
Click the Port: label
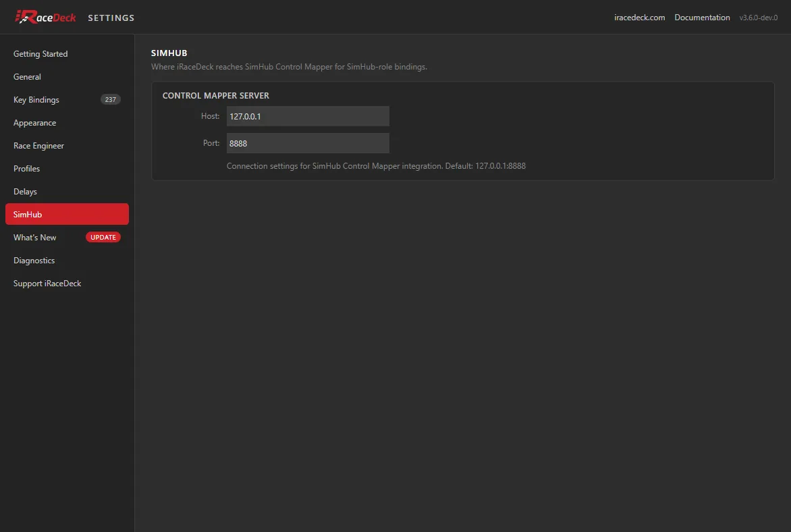211,143
